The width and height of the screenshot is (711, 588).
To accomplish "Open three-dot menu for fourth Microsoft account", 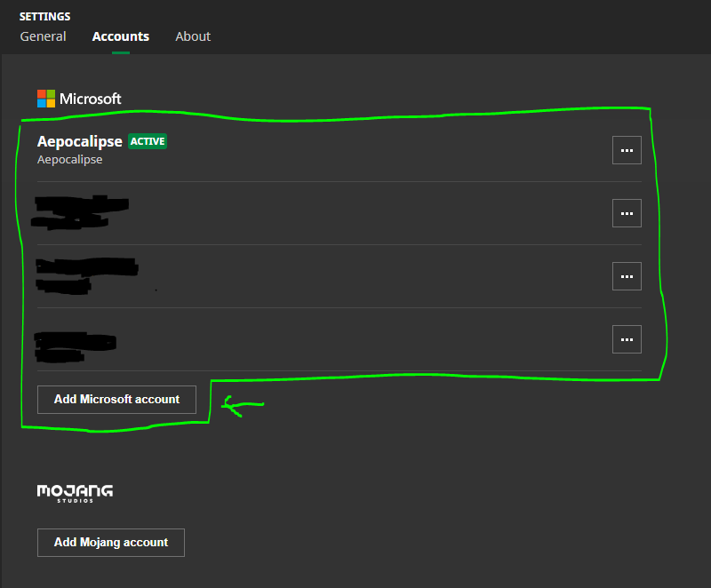I will (627, 338).
